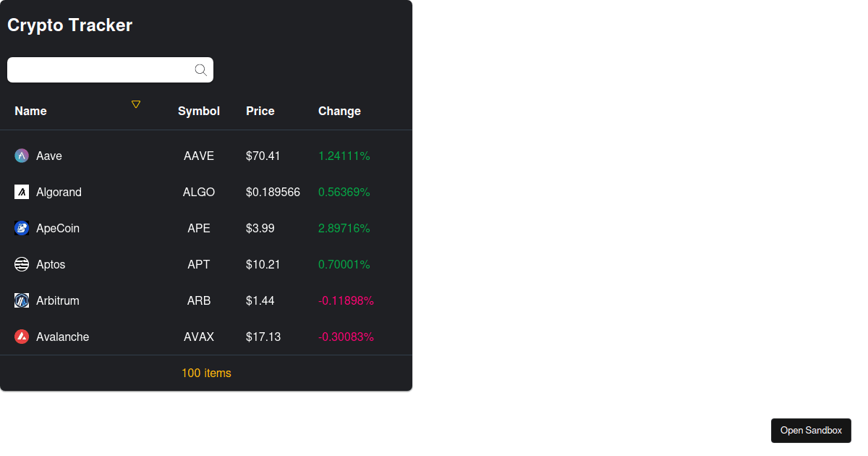Click the search input field
The image size is (868, 456).
click(x=101, y=69)
